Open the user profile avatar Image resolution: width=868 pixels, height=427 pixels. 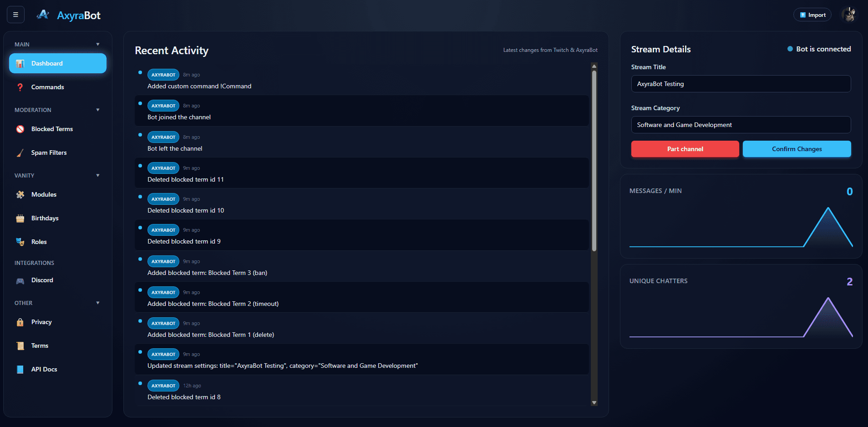pyautogui.click(x=849, y=15)
